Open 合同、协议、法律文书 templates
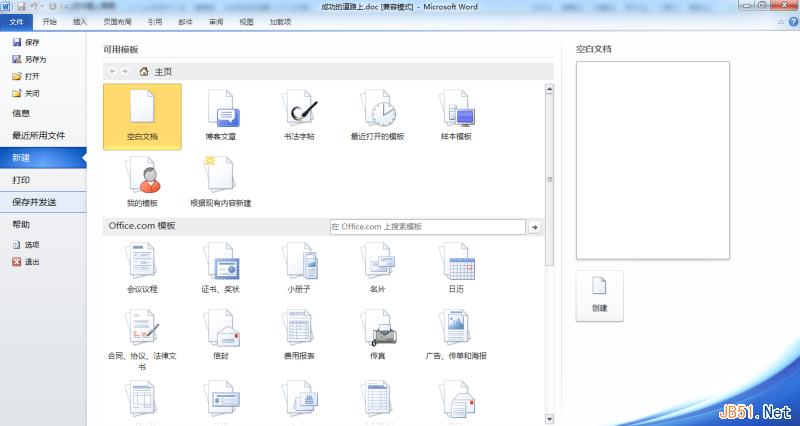Image resolution: width=800 pixels, height=426 pixels. click(142, 340)
